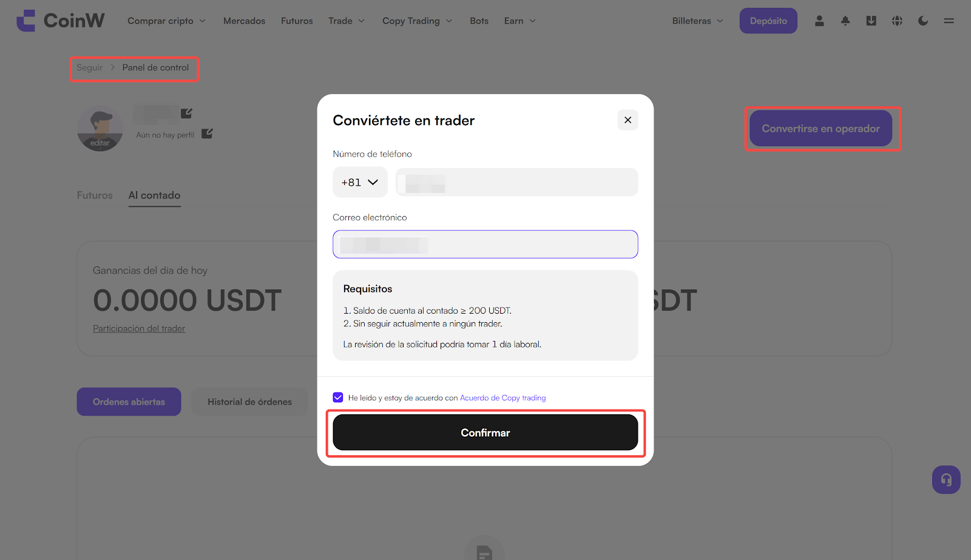Viewport: 971px width, 560px height.
Task: Open the hamburger menu icon
Action: (x=949, y=21)
